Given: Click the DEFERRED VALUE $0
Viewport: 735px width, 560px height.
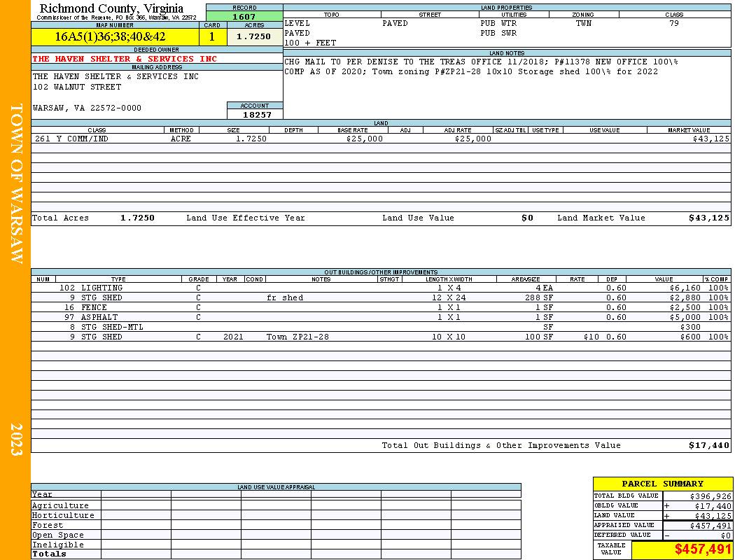Looking at the screenshot, I should pyautogui.click(x=726, y=535).
